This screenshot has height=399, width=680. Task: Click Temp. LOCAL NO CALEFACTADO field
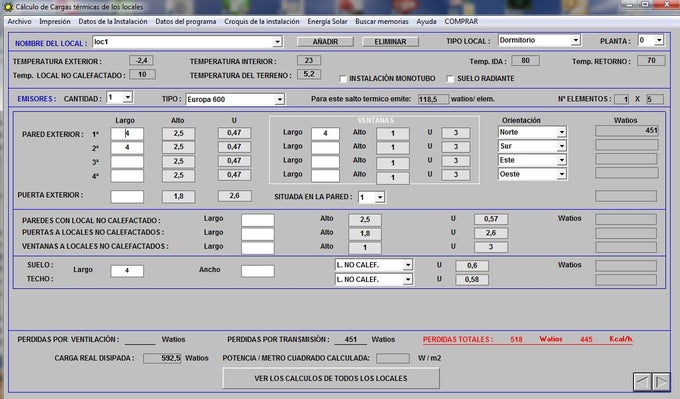[x=142, y=75]
